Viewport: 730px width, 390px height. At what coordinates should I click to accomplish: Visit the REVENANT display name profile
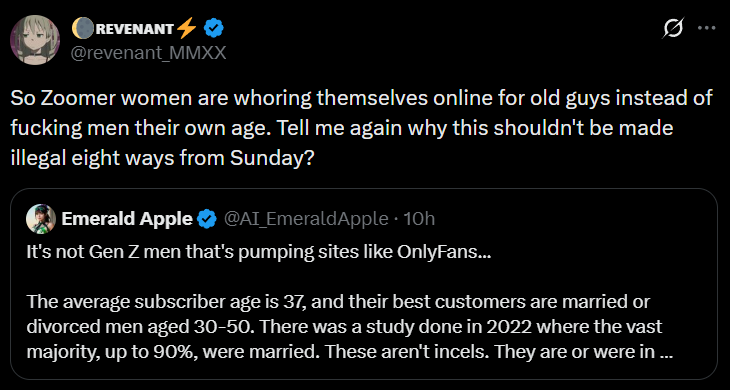pyautogui.click(x=135, y=29)
